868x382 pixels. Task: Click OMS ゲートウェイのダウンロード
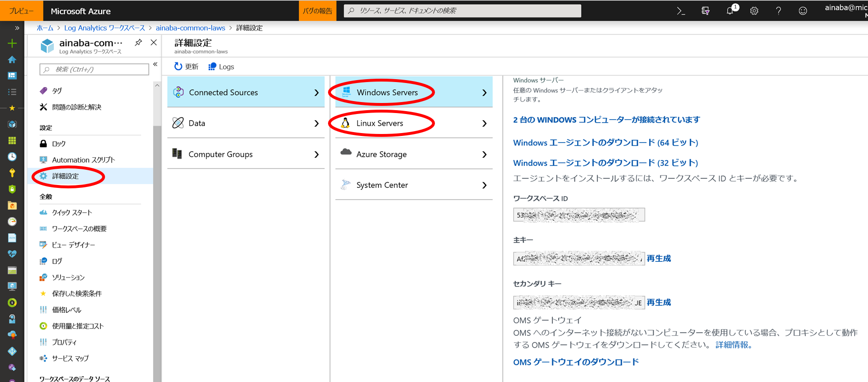point(576,362)
